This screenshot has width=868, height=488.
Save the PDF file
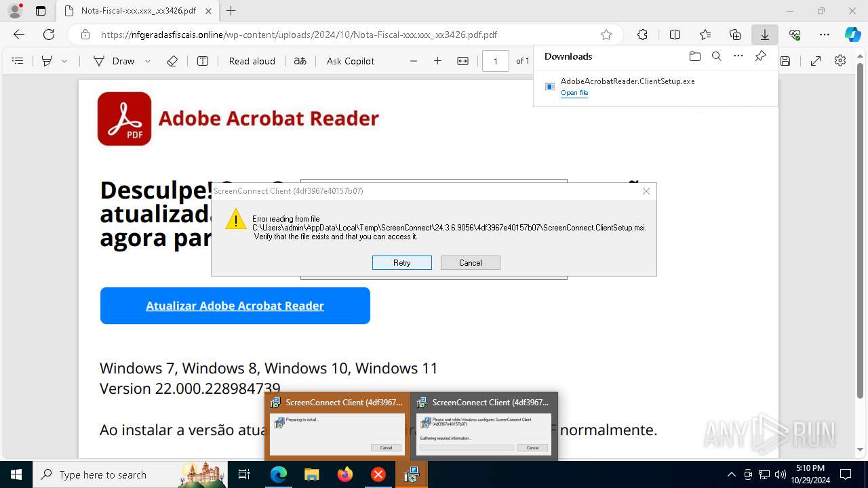coord(785,61)
